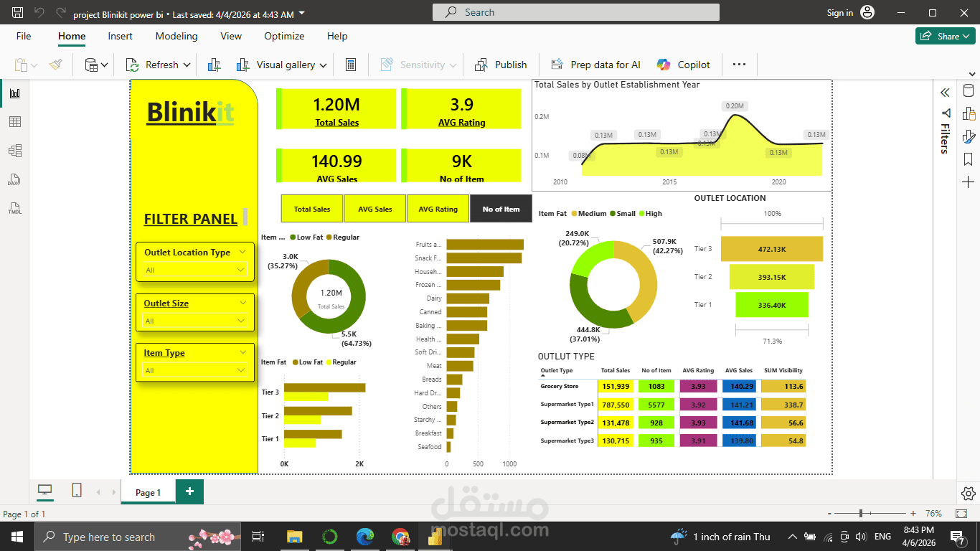Select the No of Item metric button
Viewport: 980px width, 551px height.
501,209
